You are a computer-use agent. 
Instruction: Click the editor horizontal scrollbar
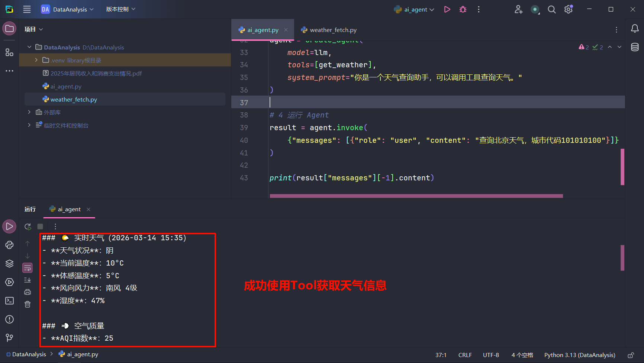point(416,196)
